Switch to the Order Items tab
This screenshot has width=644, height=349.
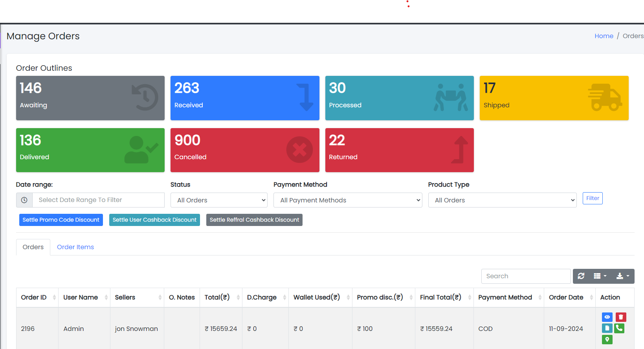click(x=75, y=247)
